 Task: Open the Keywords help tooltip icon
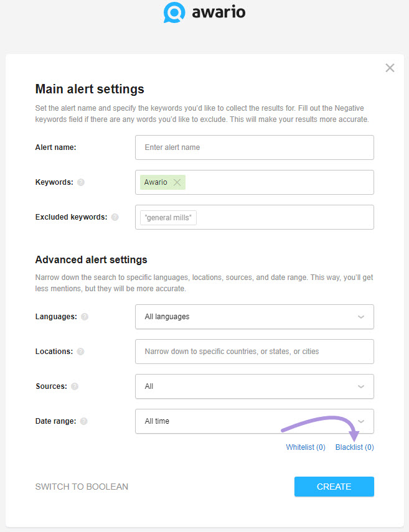81,182
